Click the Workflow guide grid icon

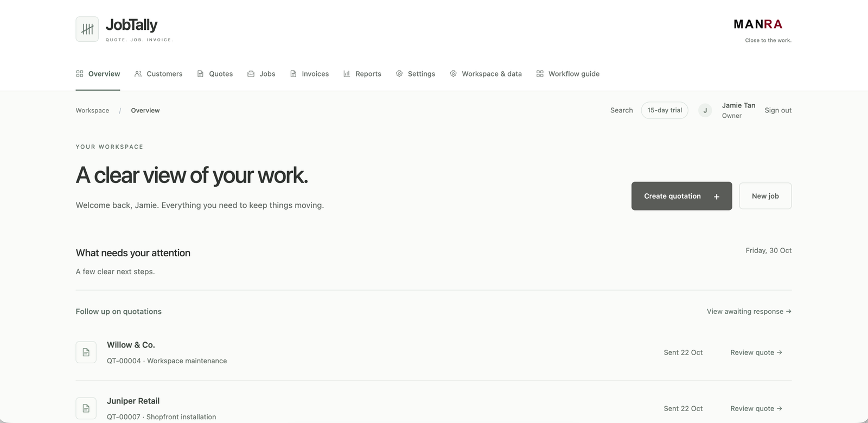click(x=540, y=74)
